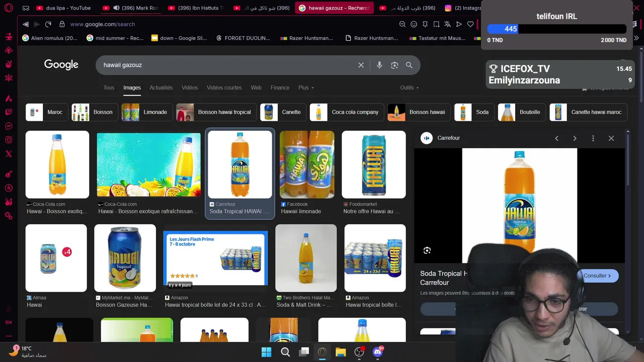Expand the Plus dropdown in search tabs
Viewport: 644px width, 362px height.
point(306,87)
